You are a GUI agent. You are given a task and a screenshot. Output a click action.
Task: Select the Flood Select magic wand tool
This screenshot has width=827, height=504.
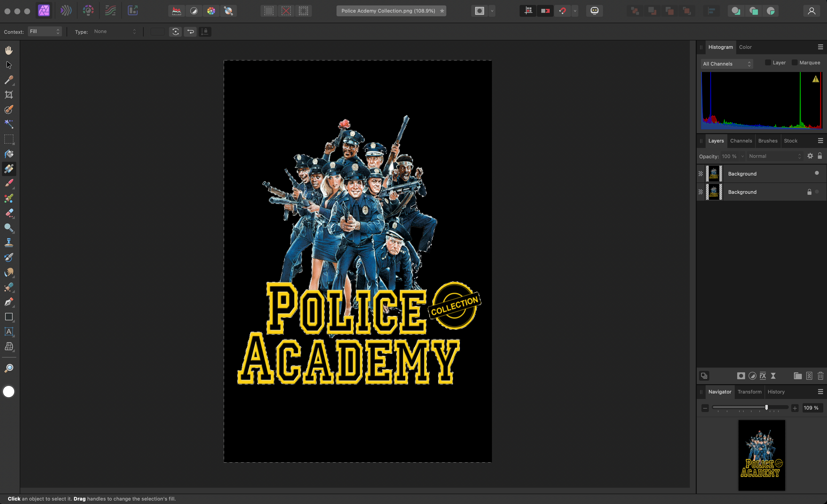point(9,124)
